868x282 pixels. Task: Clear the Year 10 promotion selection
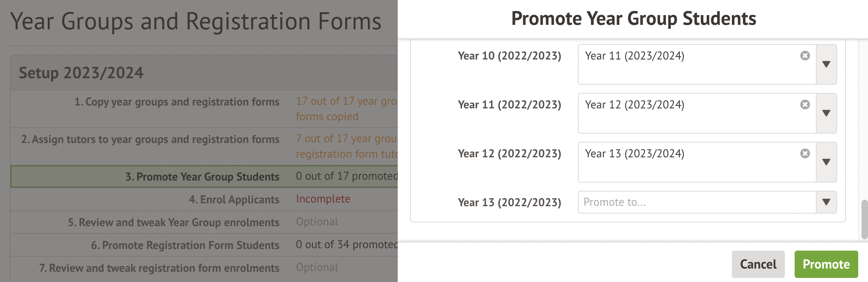point(805,56)
